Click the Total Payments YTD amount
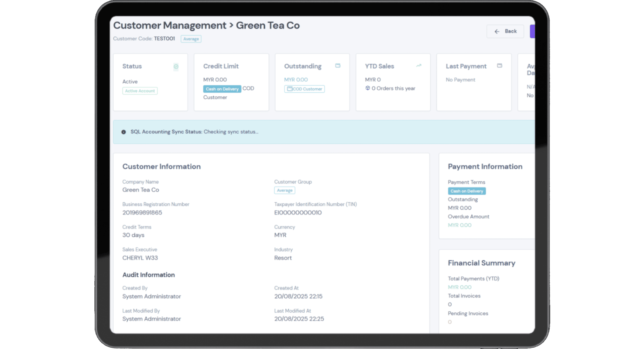644x349 pixels. click(x=459, y=287)
